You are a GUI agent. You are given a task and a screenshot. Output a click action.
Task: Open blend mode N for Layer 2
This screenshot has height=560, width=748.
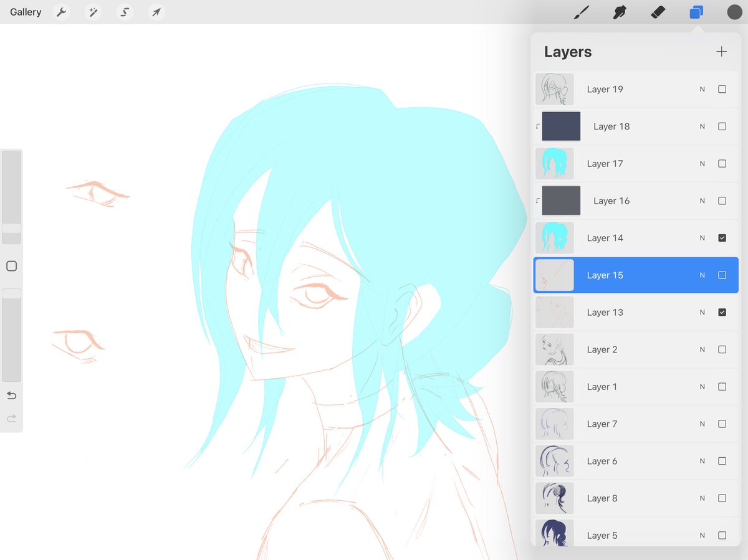(x=702, y=349)
